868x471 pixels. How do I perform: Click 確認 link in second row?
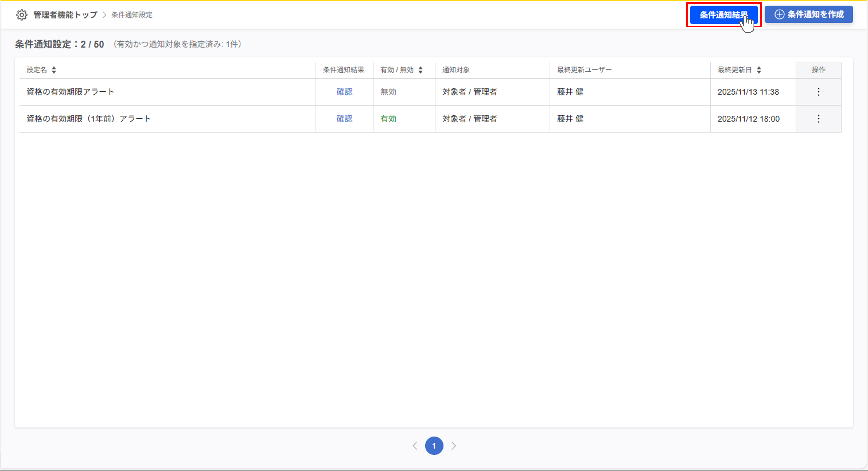(x=344, y=119)
